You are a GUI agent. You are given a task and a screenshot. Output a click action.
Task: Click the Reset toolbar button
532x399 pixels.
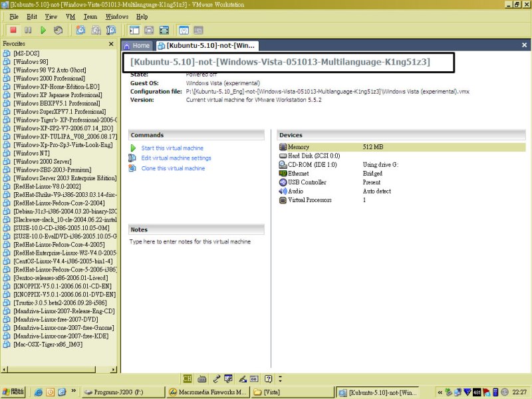(58, 30)
